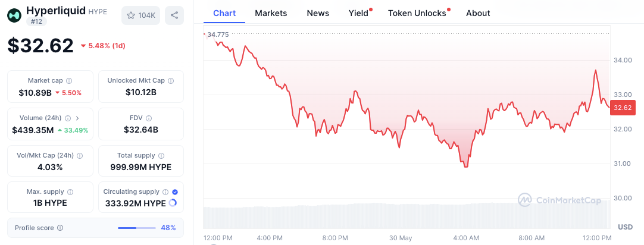Open the Yield tab
Viewport: 644px width, 245px height.
coord(358,13)
